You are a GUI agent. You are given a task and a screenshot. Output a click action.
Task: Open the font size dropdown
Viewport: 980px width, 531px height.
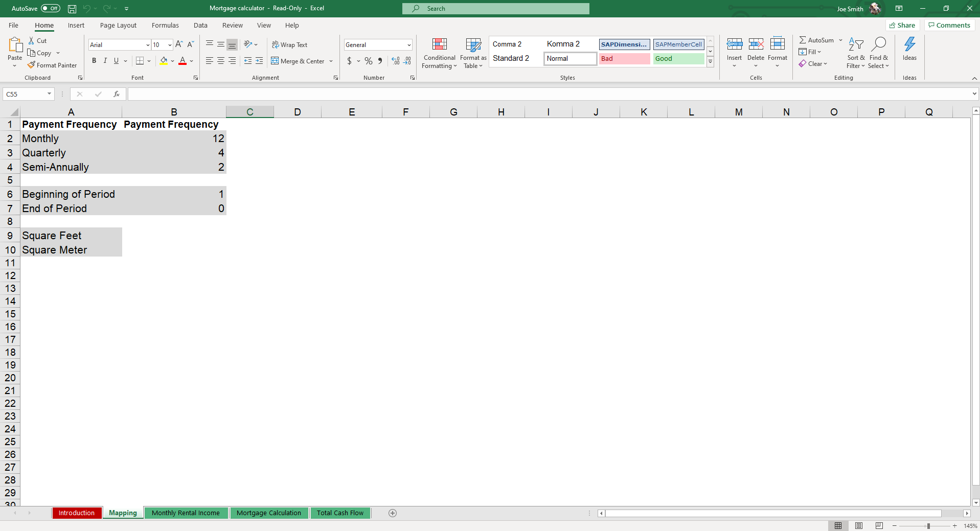click(x=170, y=45)
